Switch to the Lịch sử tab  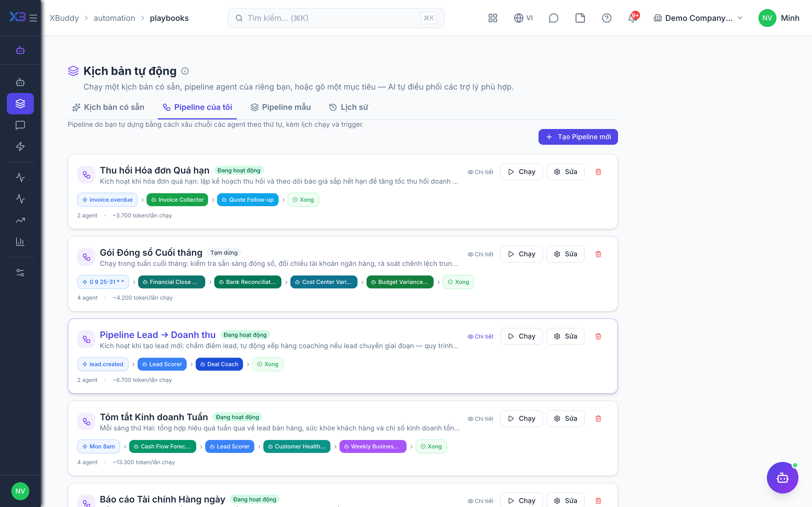(348, 107)
